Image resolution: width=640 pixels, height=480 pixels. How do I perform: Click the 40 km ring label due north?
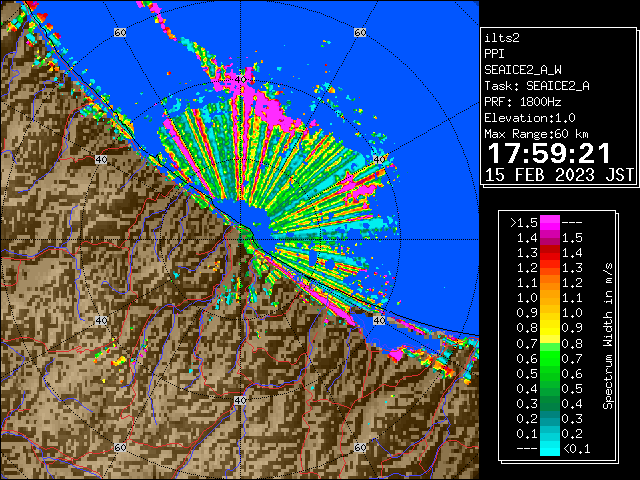click(240, 80)
